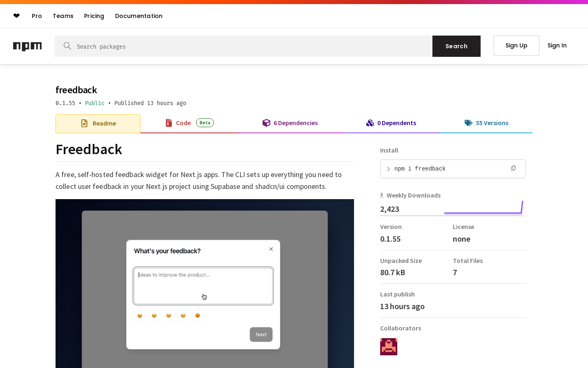
Task: Show the 55 Versions tab
Action: [486, 123]
